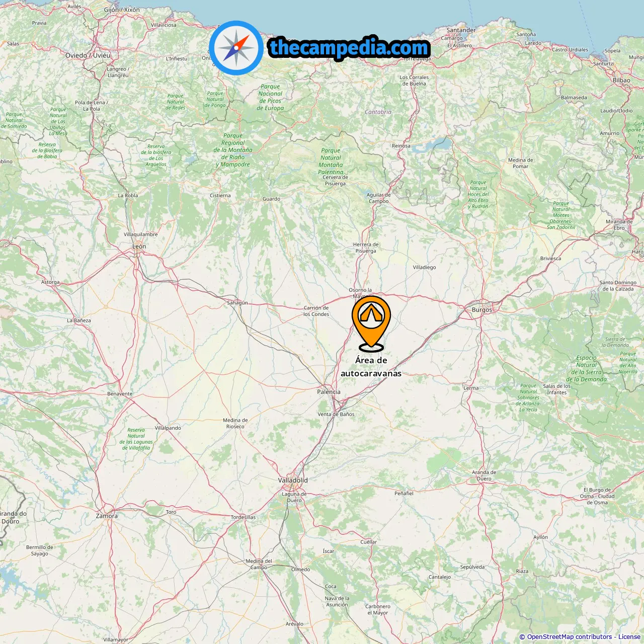Click the Parque Nacional de Picos de Europa label
The height and width of the screenshot is (644, 644).
pos(271,97)
